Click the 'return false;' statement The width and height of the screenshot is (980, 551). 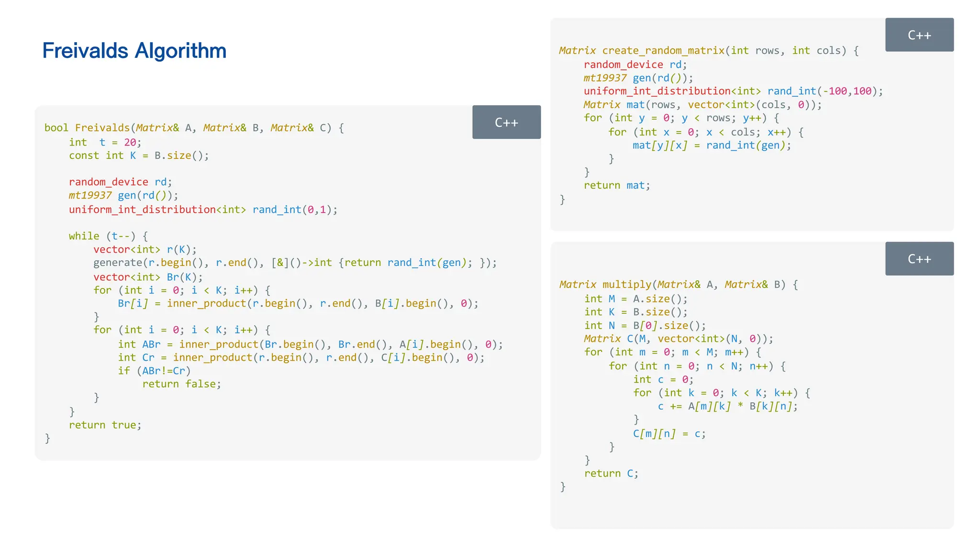pyautogui.click(x=181, y=384)
